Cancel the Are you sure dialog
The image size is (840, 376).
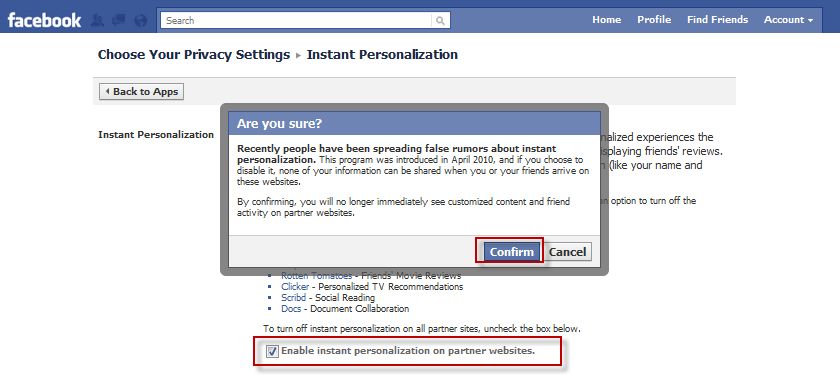[567, 252]
